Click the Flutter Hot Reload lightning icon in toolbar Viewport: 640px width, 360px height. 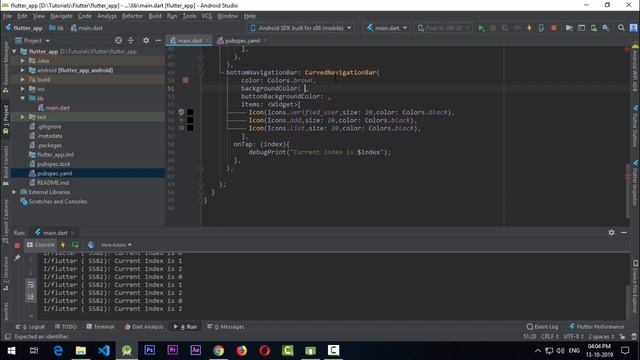coord(529,28)
